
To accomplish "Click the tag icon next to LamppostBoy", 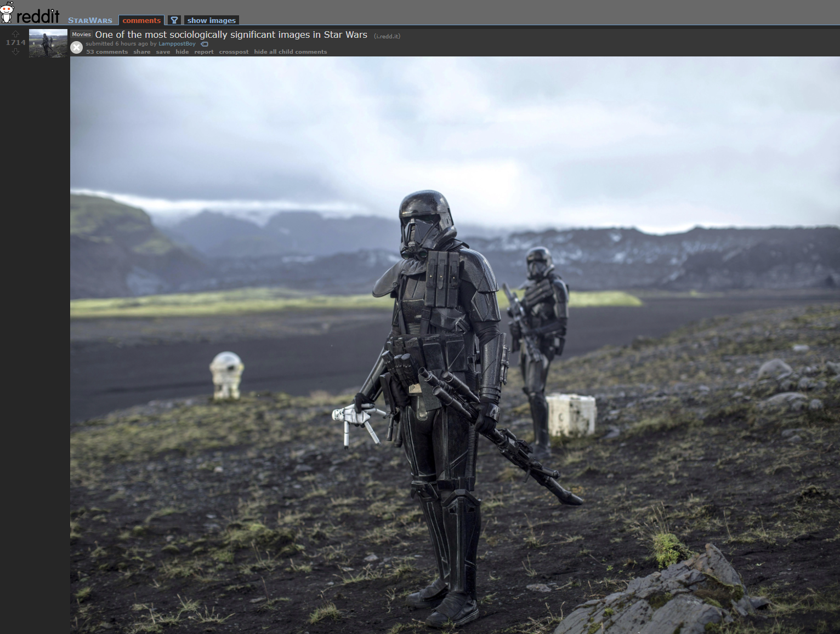I will pos(205,44).
